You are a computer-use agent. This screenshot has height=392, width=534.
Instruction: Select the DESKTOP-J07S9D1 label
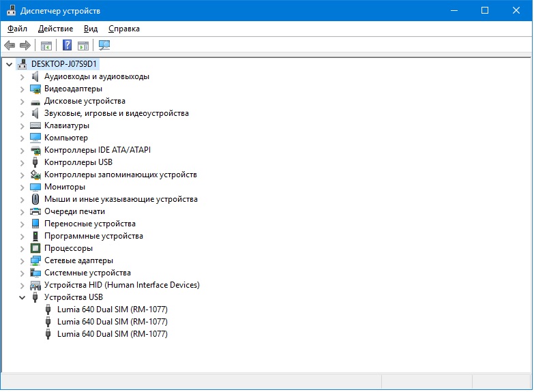click(64, 64)
